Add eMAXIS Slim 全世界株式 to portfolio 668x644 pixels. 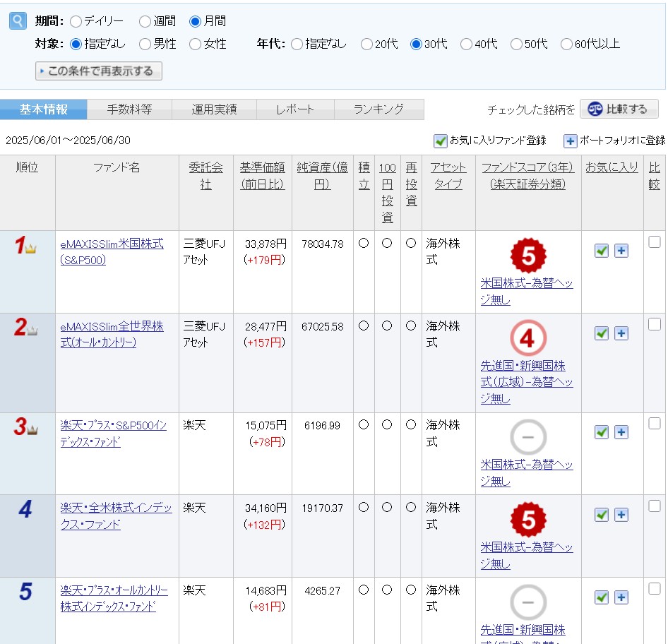(621, 333)
